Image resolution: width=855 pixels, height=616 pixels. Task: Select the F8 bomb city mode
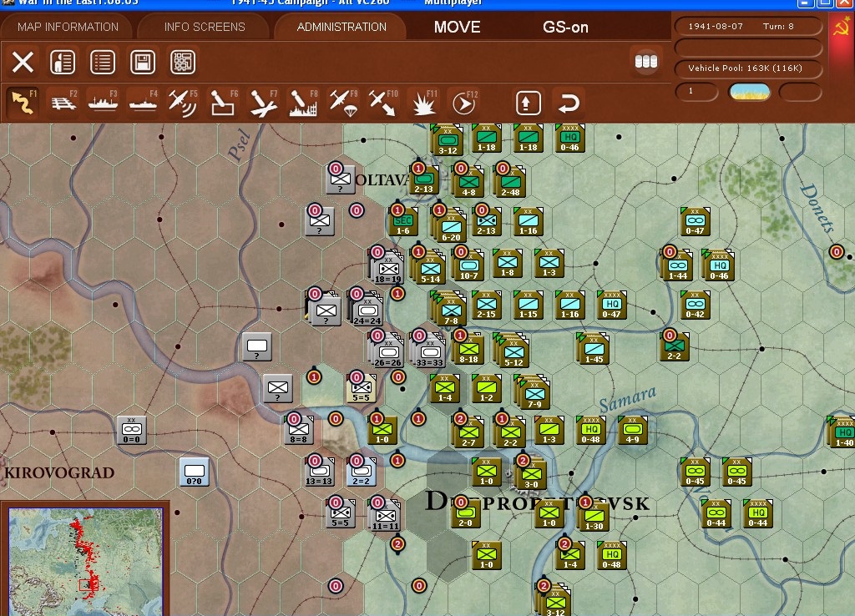click(303, 103)
